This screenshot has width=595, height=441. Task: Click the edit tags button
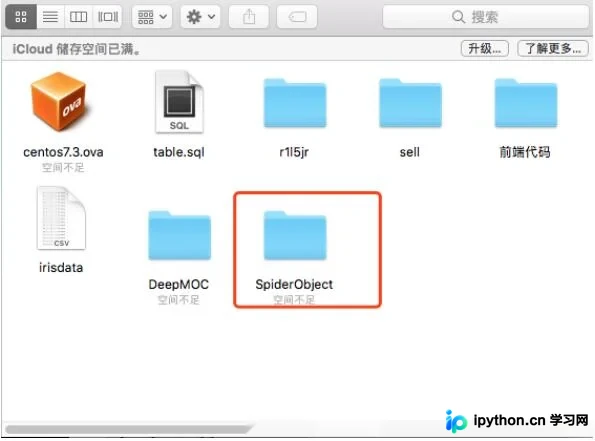click(297, 17)
